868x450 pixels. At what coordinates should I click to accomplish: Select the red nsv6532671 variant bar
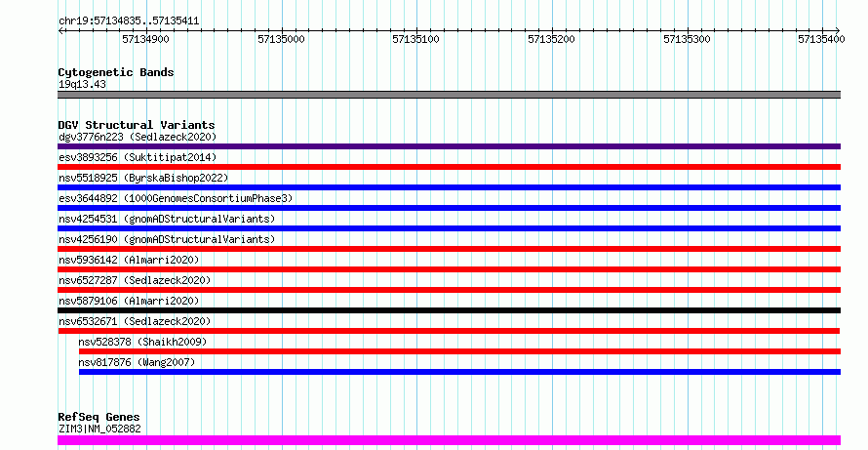click(x=449, y=331)
